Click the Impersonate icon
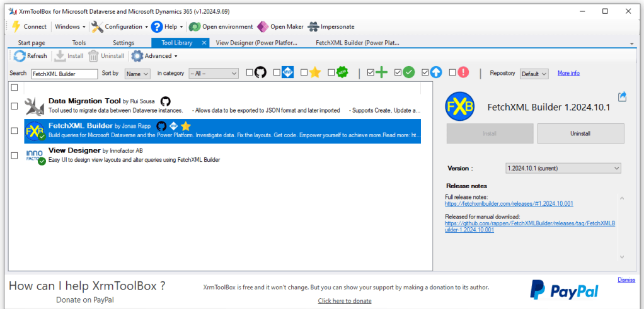 pos(314,26)
